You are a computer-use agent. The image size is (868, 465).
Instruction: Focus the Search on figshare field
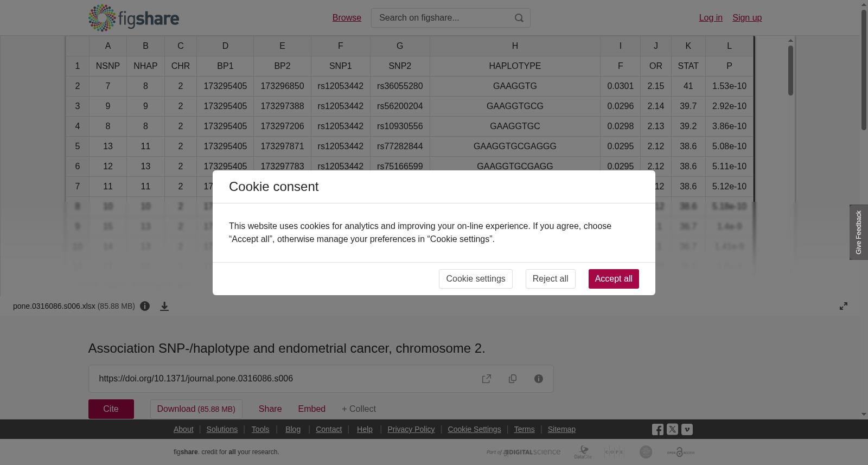pyautogui.click(x=442, y=18)
